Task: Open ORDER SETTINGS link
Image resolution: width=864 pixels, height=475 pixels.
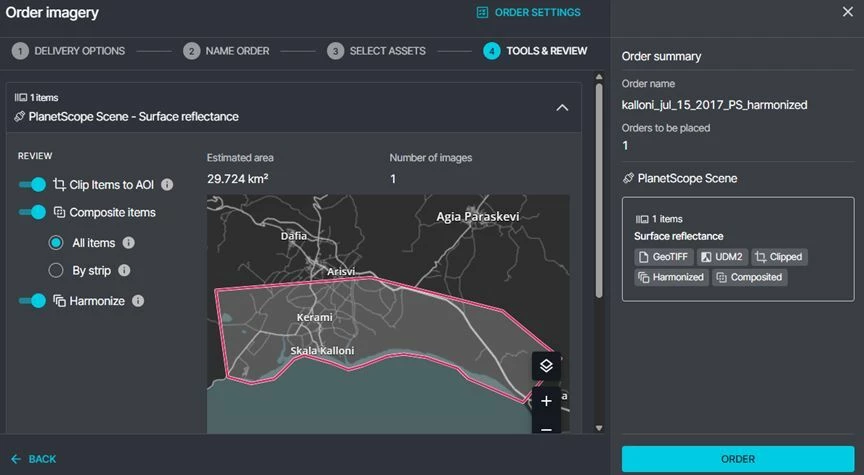Action: pos(528,12)
